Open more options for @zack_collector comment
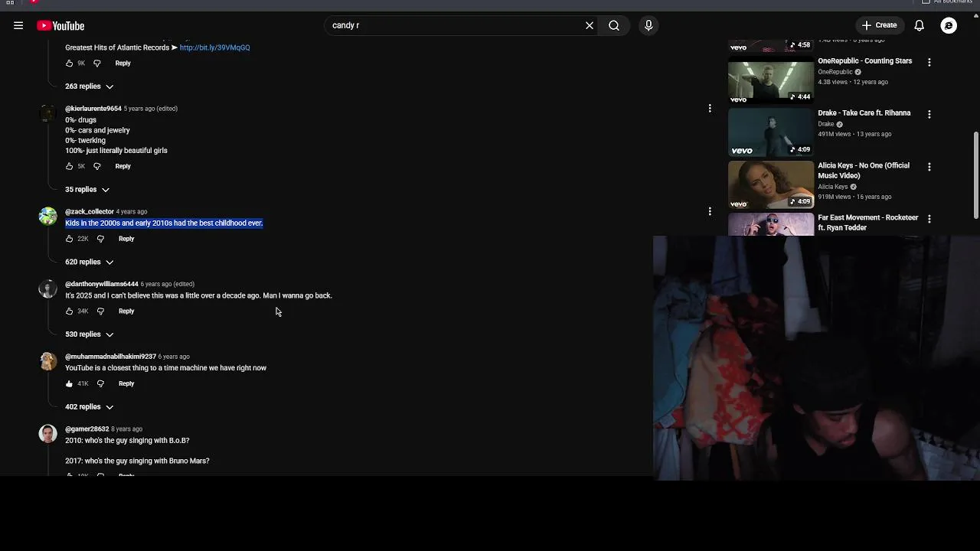The height and width of the screenshot is (551, 980). point(710,211)
